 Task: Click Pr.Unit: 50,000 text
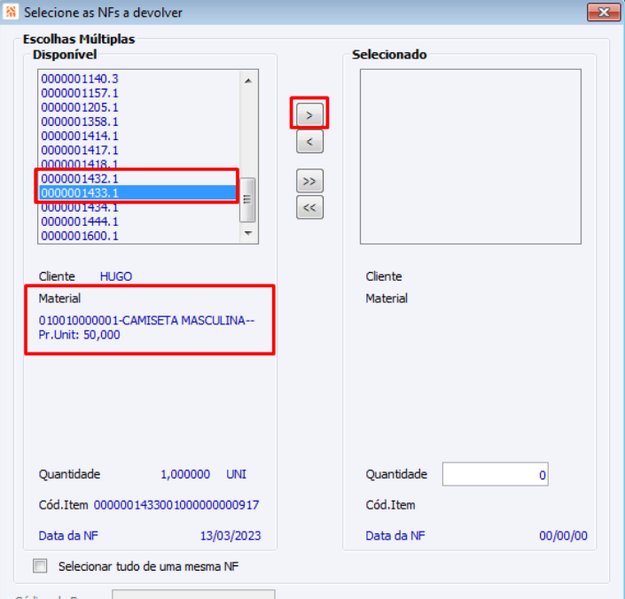(x=79, y=335)
